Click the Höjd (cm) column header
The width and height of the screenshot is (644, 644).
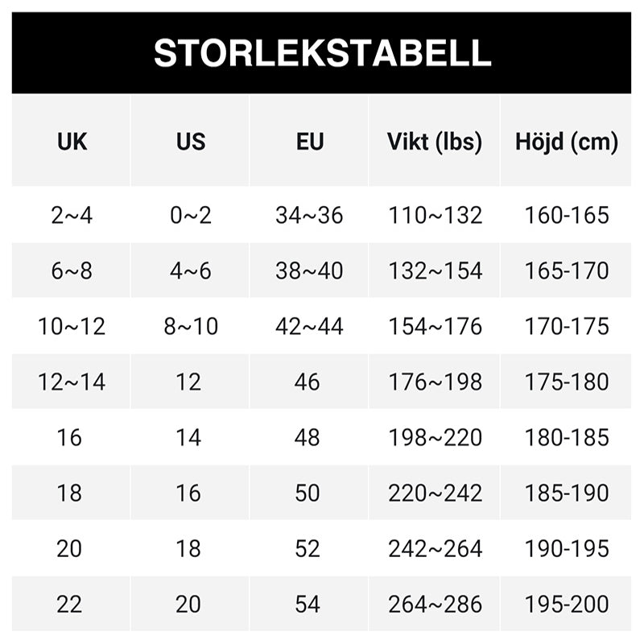pos(567,141)
